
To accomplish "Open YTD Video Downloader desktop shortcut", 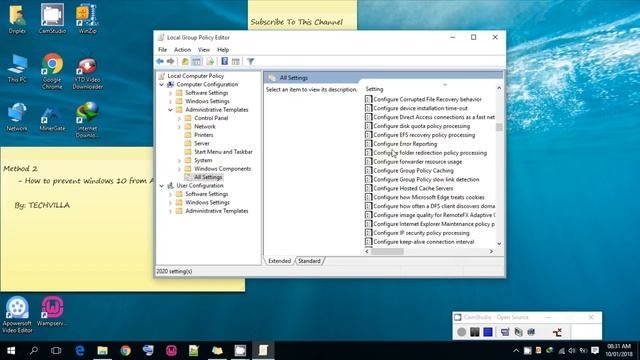I will [87, 73].
